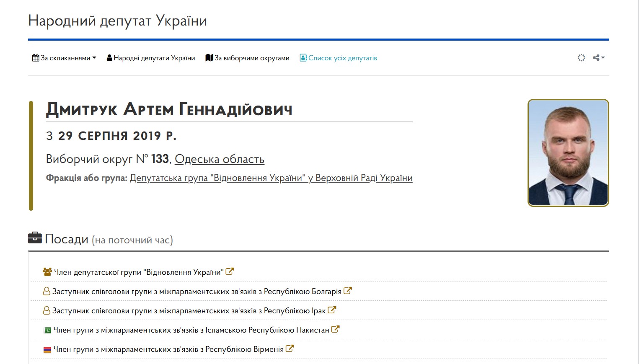Click the group icon before Член депутатської групи

[x=47, y=272]
